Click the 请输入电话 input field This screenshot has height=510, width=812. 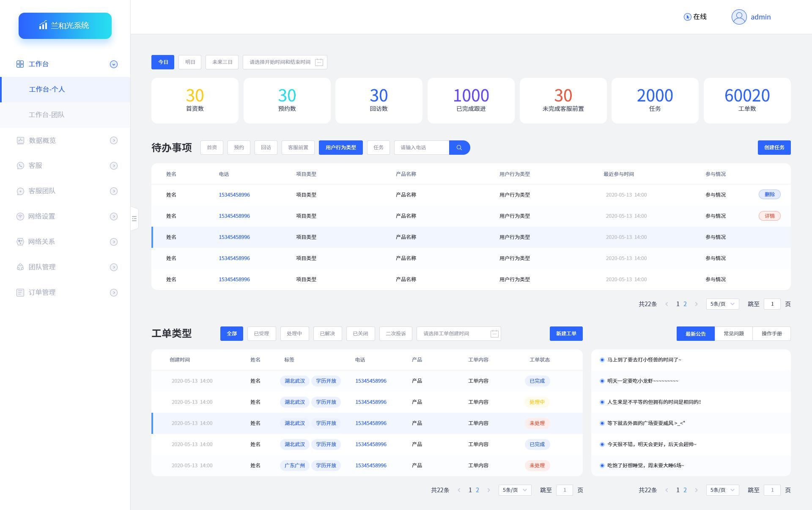tap(421, 148)
